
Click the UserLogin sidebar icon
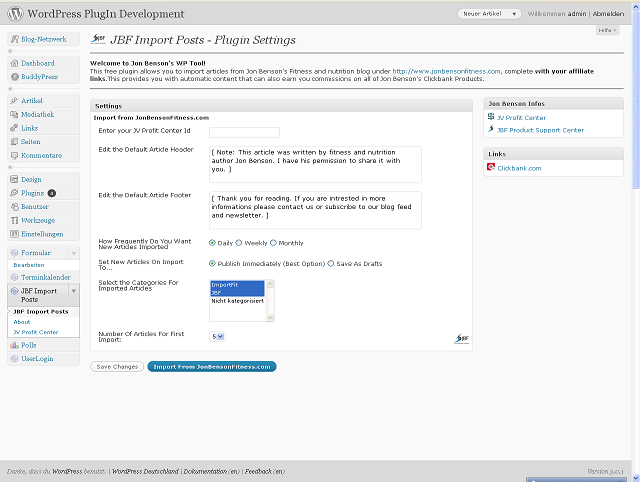(x=14, y=359)
